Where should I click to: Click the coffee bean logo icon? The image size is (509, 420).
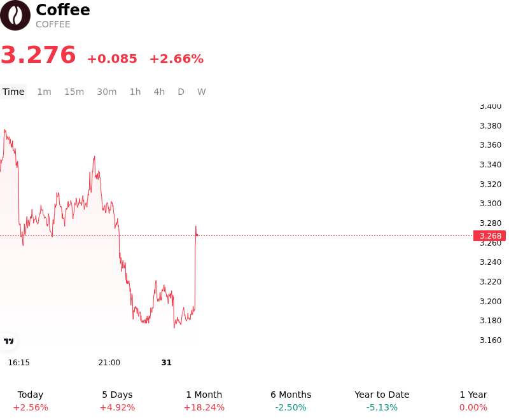click(x=15, y=15)
